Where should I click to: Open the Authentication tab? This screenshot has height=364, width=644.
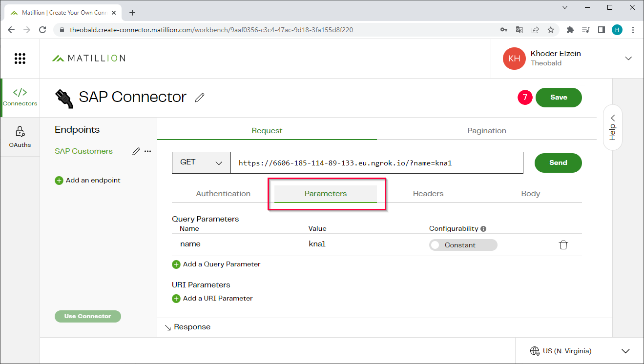[x=223, y=194]
